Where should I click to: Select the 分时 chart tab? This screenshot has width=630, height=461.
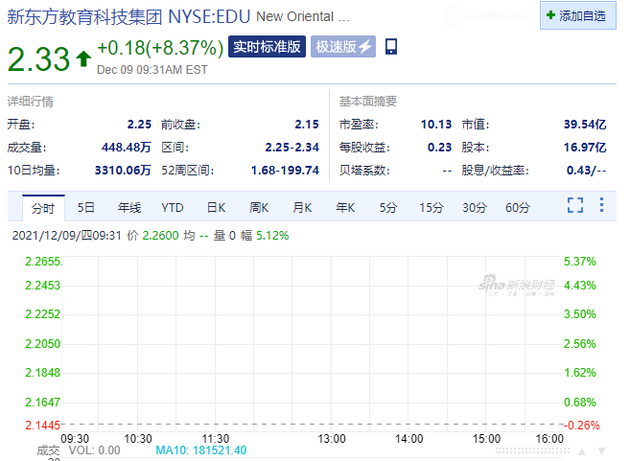(43, 208)
